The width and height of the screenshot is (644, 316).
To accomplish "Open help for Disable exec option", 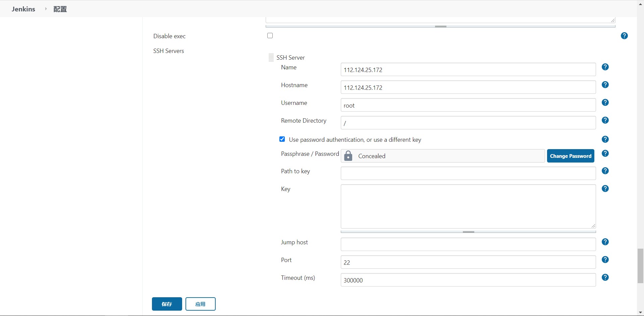I will click(x=624, y=36).
